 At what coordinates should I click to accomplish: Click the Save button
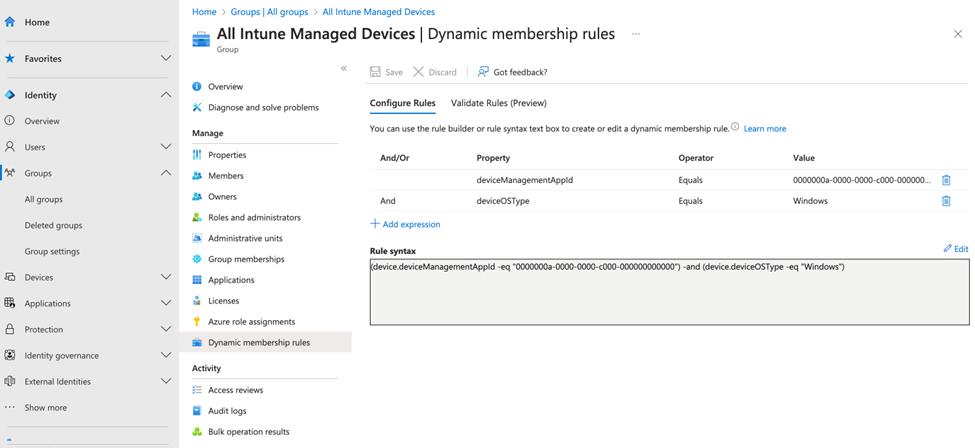[386, 72]
